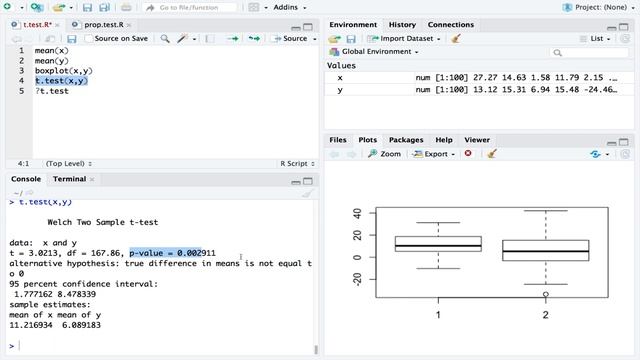640x360 pixels.
Task: Close the prop.test.R tab
Action: (x=129, y=25)
